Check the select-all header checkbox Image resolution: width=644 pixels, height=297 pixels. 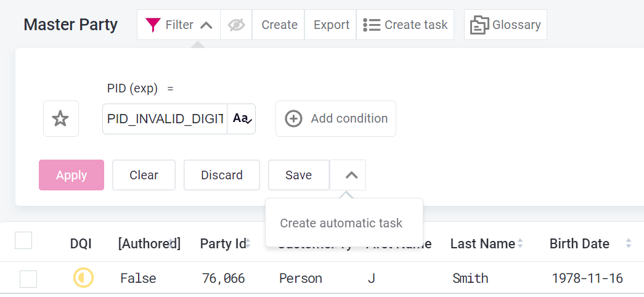pyautogui.click(x=23, y=240)
